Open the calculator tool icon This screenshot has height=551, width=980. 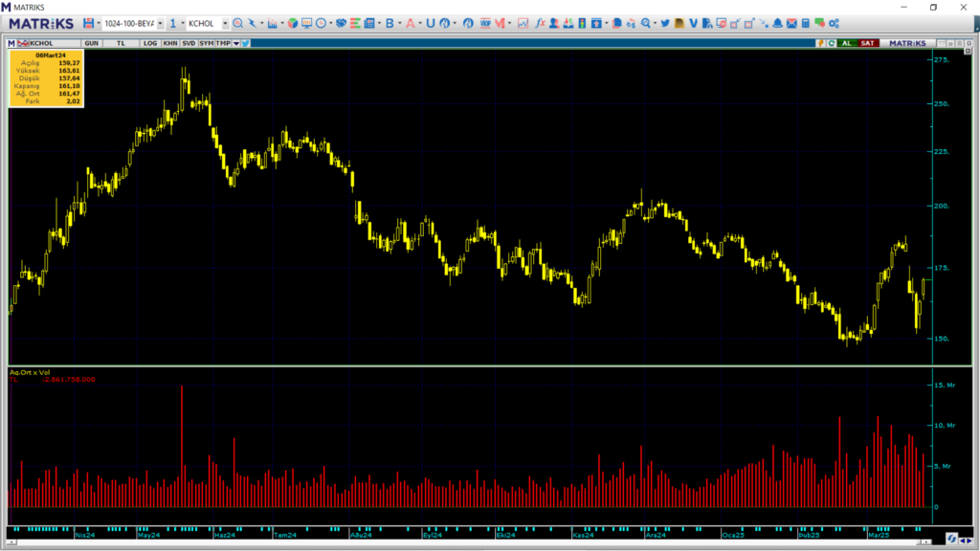click(806, 23)
